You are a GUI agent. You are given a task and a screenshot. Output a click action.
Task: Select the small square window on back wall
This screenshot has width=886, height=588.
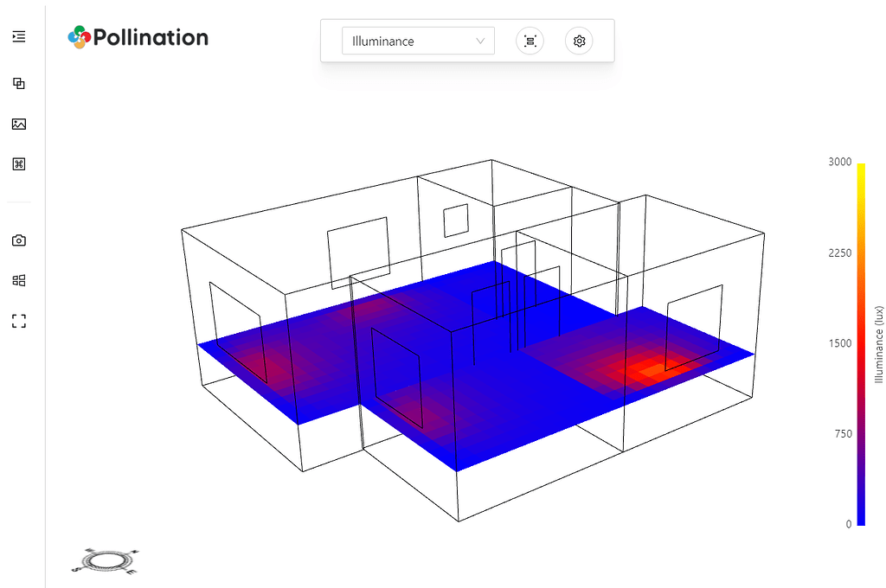[455, 220]
